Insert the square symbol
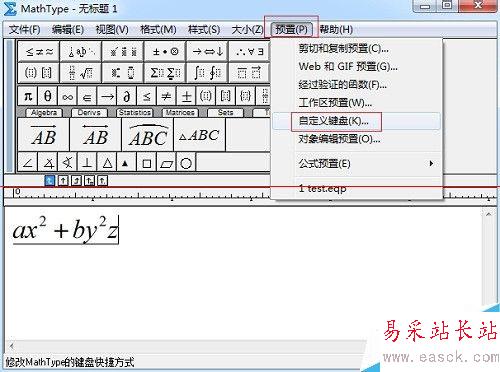 (x=146, y=163)
